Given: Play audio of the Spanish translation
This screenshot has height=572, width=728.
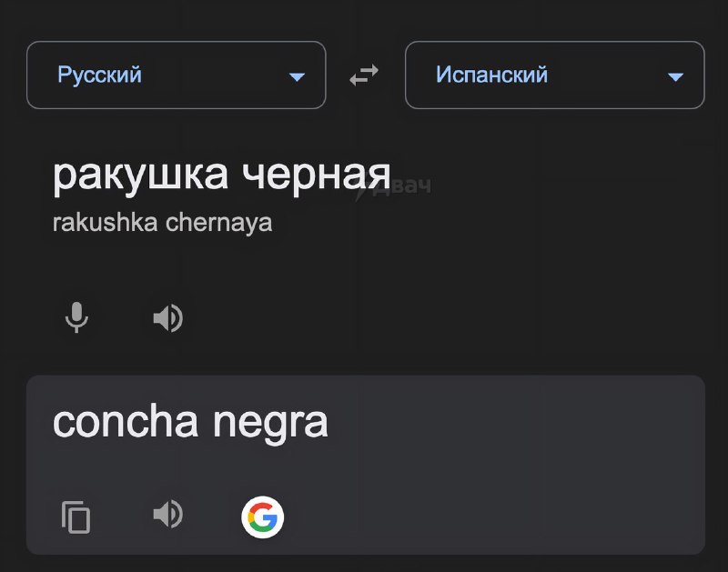Looking at the screenshot, I should pyautogui.click(x=168, y=516).
